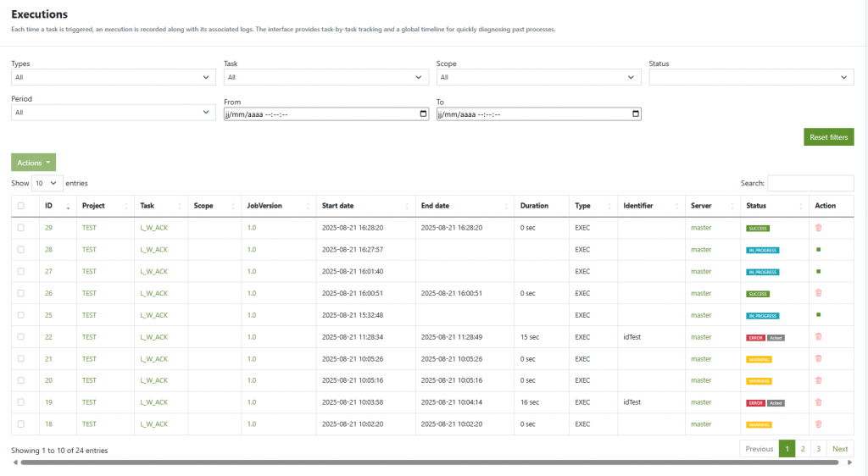The width and height of the screenshot is (868, 476).
Task: Select all rows via header checkbox
Action: click(21, 206)
